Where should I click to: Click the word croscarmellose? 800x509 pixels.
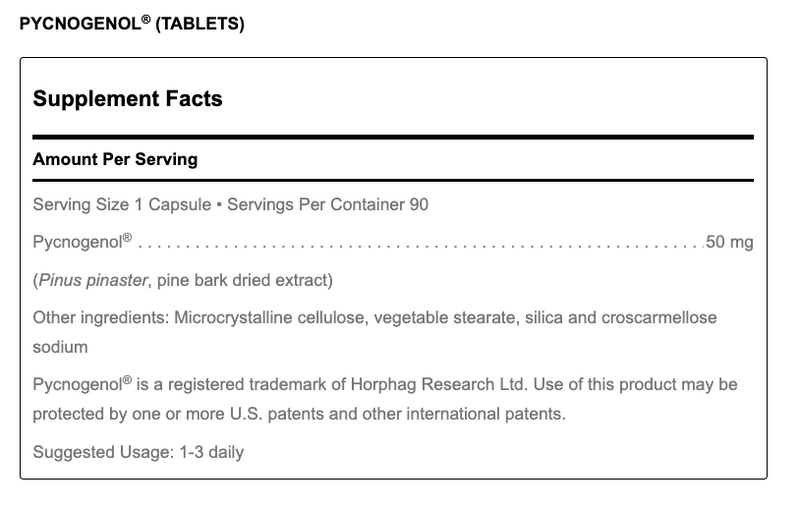[660, 317]
